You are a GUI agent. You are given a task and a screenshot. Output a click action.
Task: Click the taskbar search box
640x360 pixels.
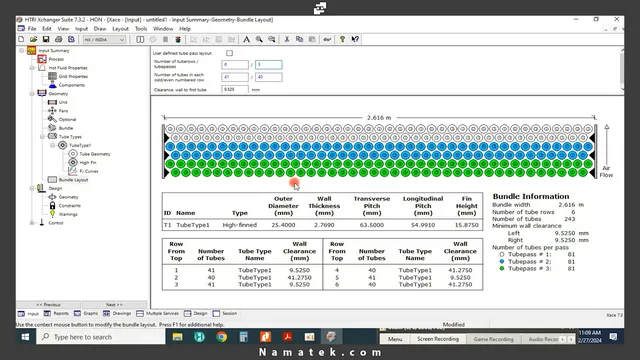coord(101,337)
